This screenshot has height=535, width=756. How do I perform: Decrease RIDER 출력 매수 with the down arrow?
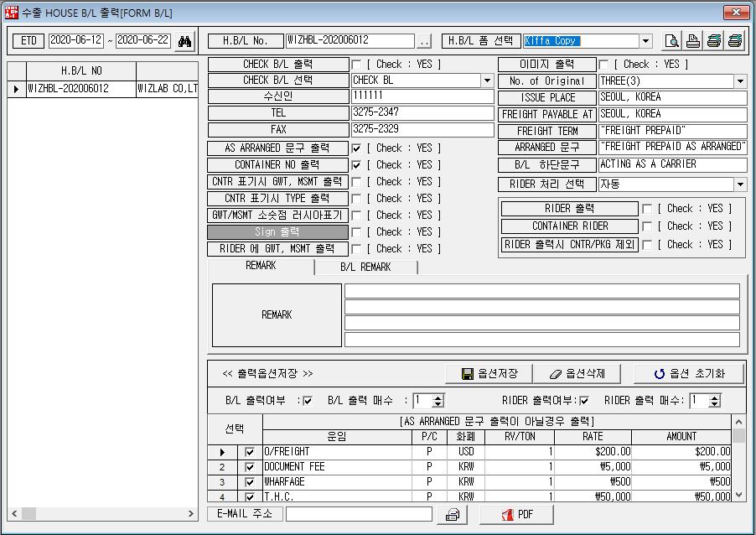point(715,404)
